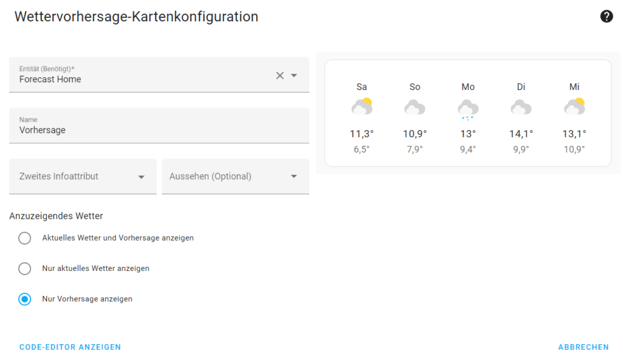Screen dimensions: 623x364
Task: Click the cloudy weather icon under So
Action: [414, 108]
